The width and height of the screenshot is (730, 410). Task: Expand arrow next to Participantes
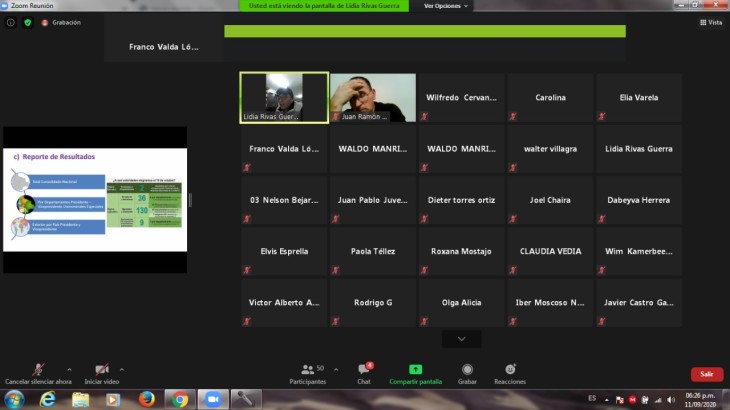coord(335,368)
